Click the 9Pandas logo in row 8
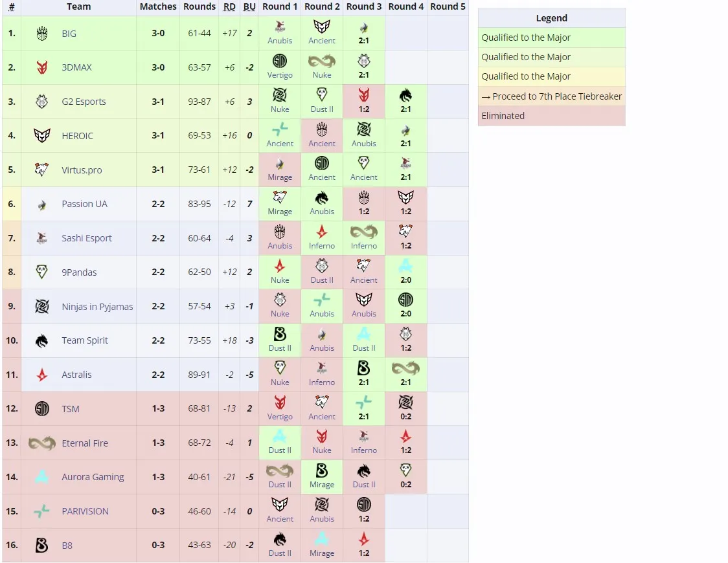 click(x=42, y=272)
